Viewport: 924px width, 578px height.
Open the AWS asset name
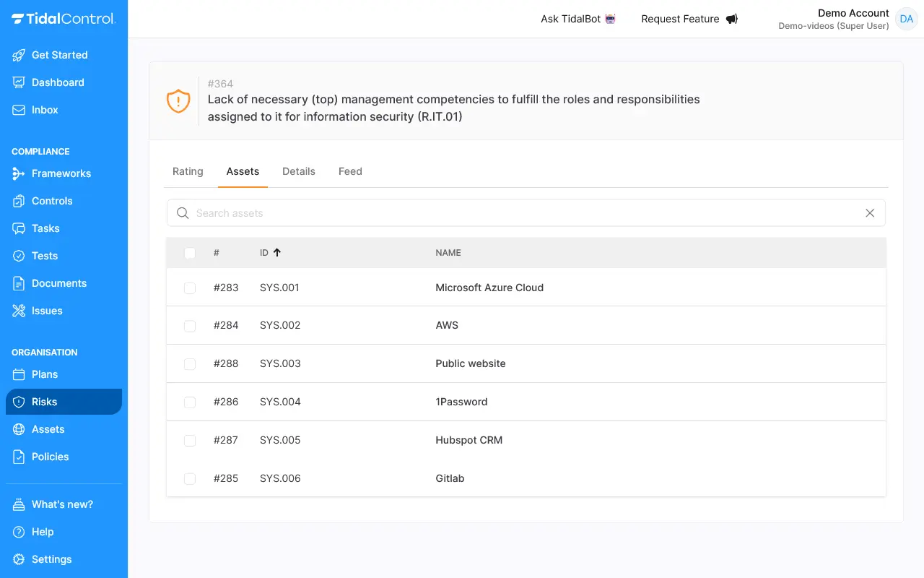coord(447,325)
